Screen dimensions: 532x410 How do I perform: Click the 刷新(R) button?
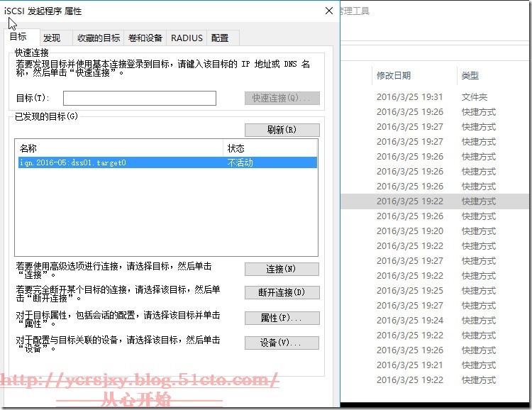point(282,130)
